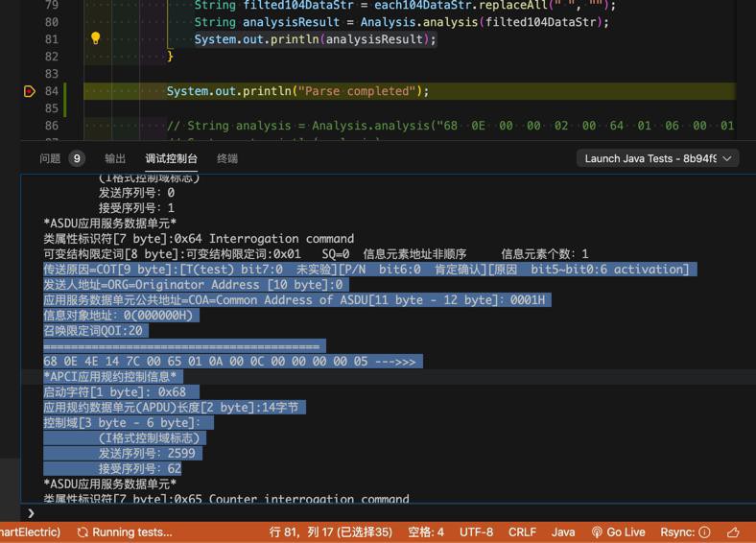Open the 终端 terminal tab
This screenshot has height=543, width=756.
tap(227, 158)
